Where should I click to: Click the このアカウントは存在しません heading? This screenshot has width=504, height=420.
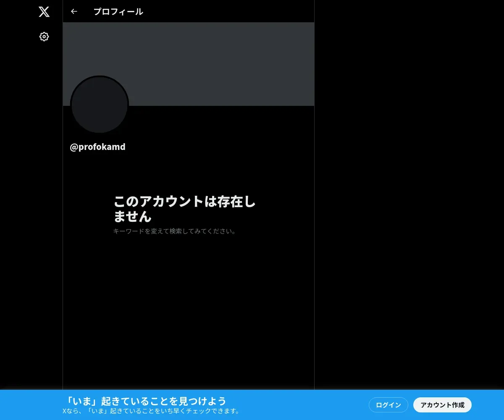coord(185,209)
